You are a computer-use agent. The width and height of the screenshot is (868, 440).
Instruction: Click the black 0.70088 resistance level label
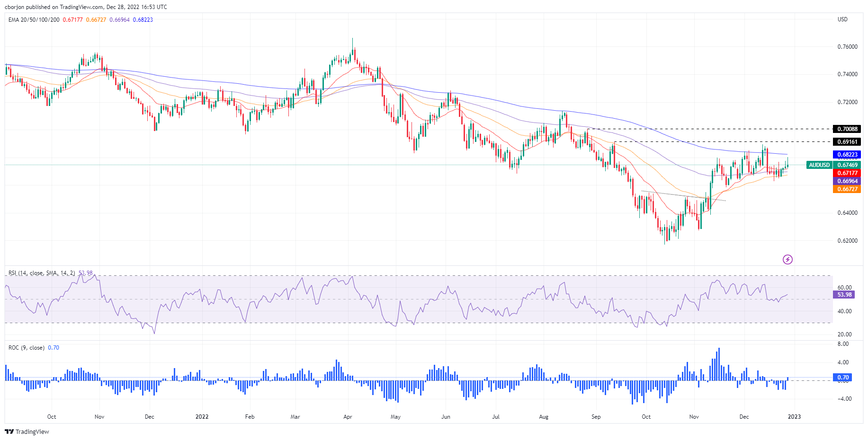pyautogui.click(x=847, y=129)
